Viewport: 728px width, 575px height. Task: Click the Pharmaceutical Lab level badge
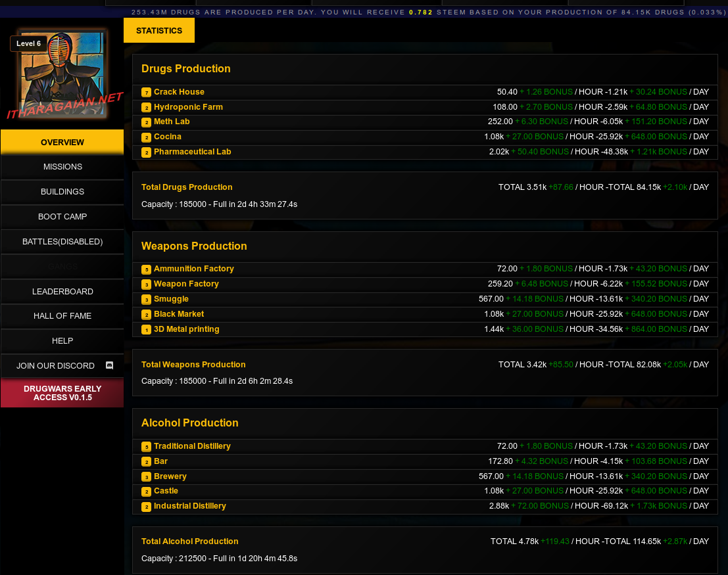pos(147,152)
